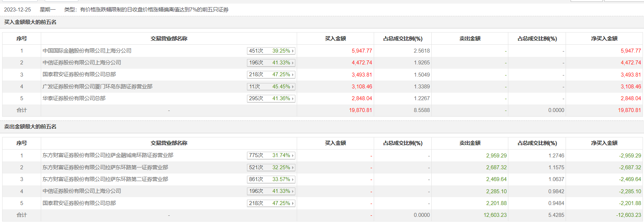Open 国泰君安证券总部 link in the sell table
The width and height of the screenshot is (644, 224).
point(79,203)
